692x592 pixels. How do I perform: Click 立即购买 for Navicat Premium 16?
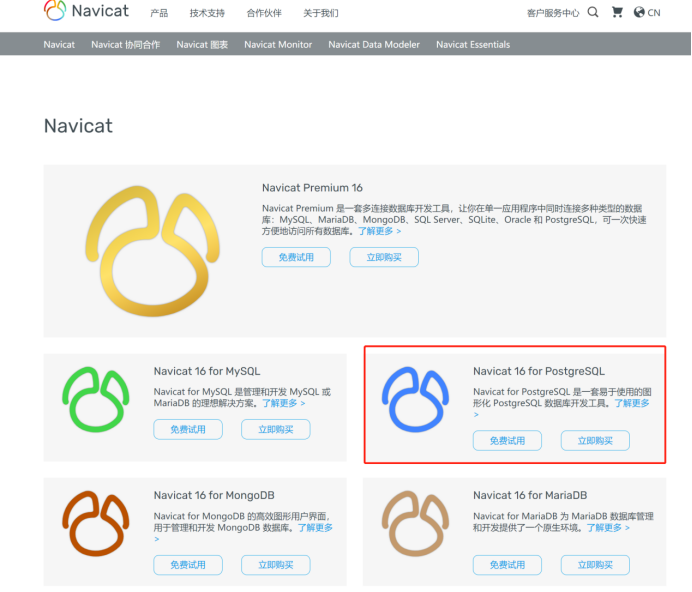[x=384, y=257]
